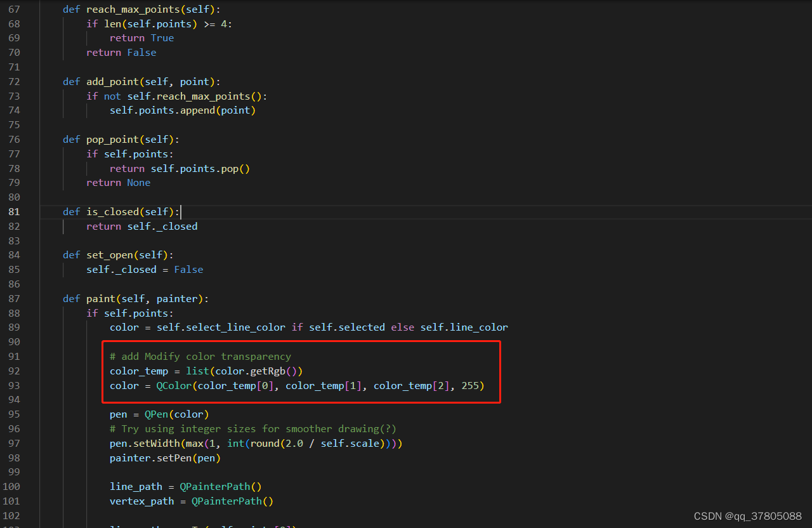The width and height of the screenshot is (812, 528).
Task: Click the "color = self.select_line_color if" line
Action: [x=309, y=327]
